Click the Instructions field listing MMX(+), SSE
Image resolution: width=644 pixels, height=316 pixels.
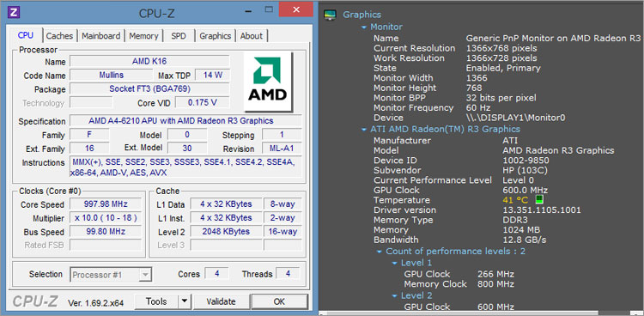[185, 167]
